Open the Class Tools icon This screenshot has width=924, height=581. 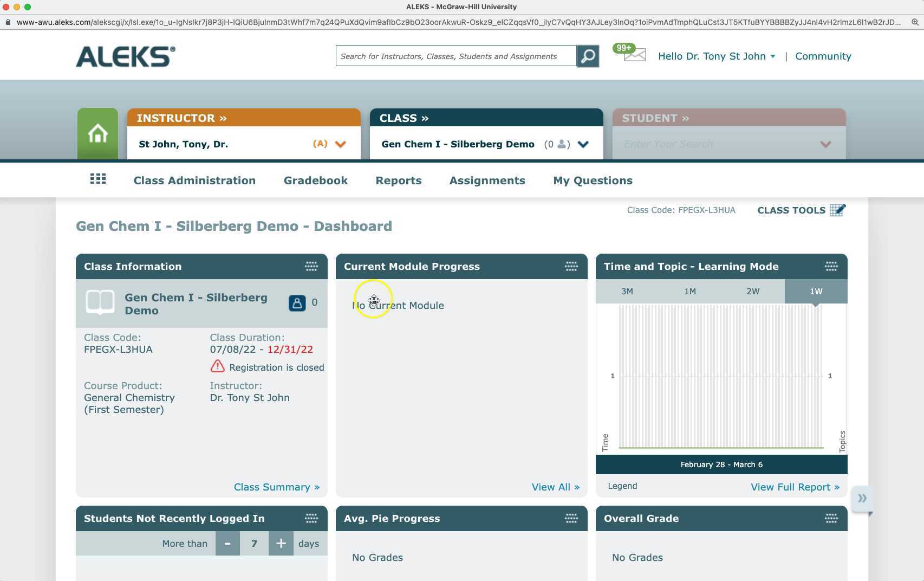tap(838, 210)
